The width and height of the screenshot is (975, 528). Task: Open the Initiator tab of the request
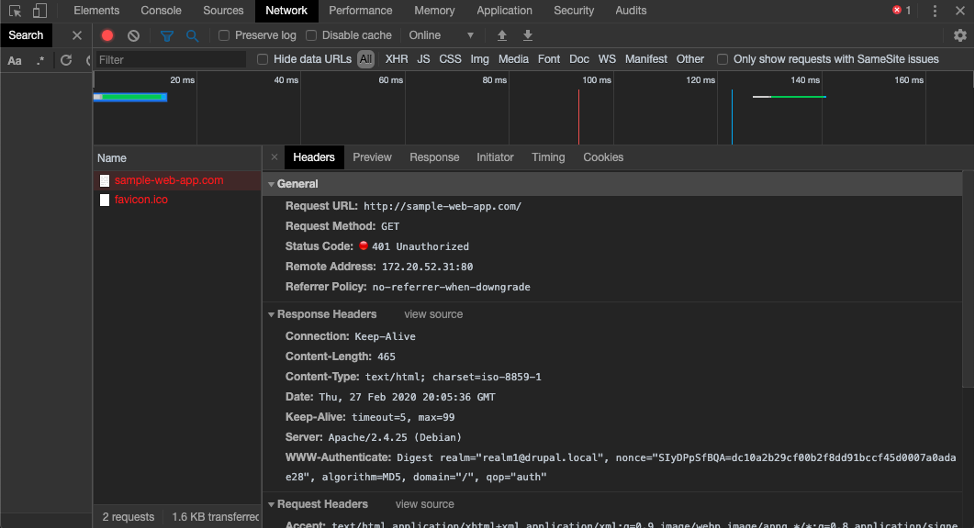pyautogui.click(x=495, y=157)
